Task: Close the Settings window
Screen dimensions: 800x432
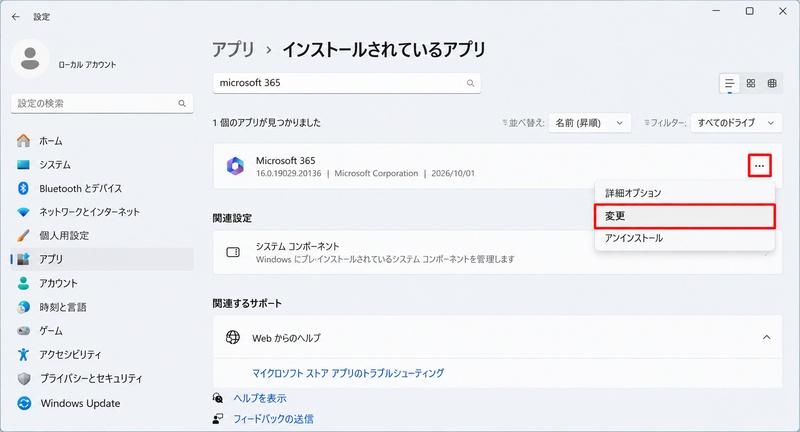Action: tap(783, 11)
